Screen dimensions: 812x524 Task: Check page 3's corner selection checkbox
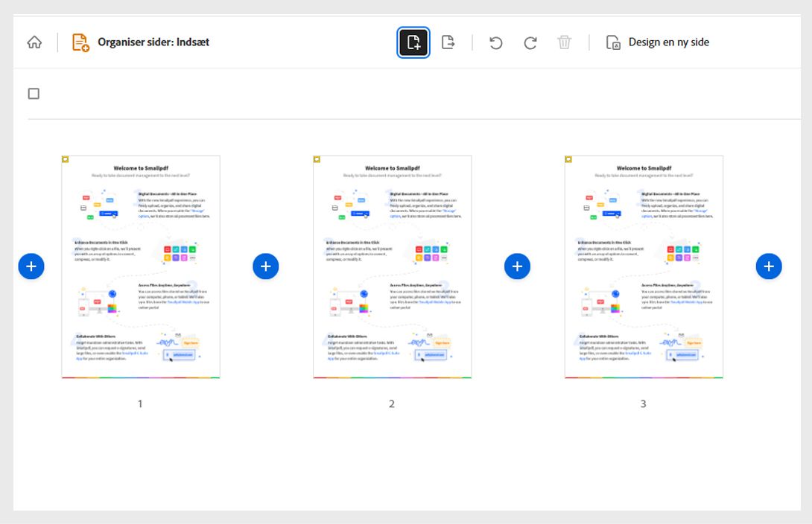pyautogui.click(x=568, y=159)
